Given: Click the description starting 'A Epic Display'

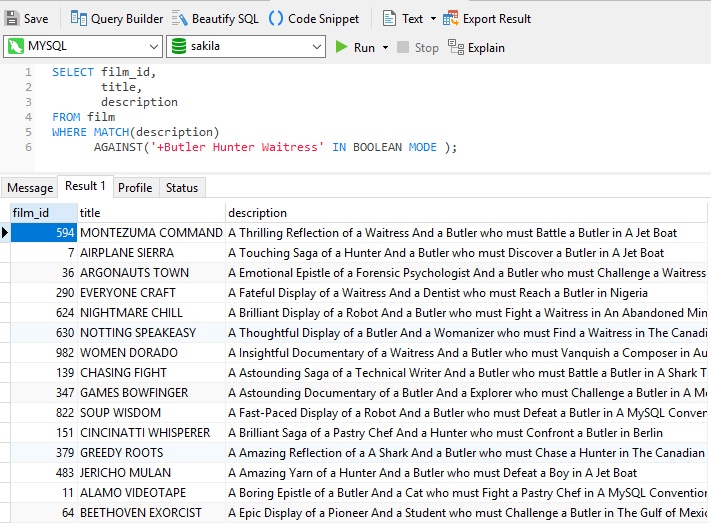Looking at the screenshot, I should coord(468,512).
